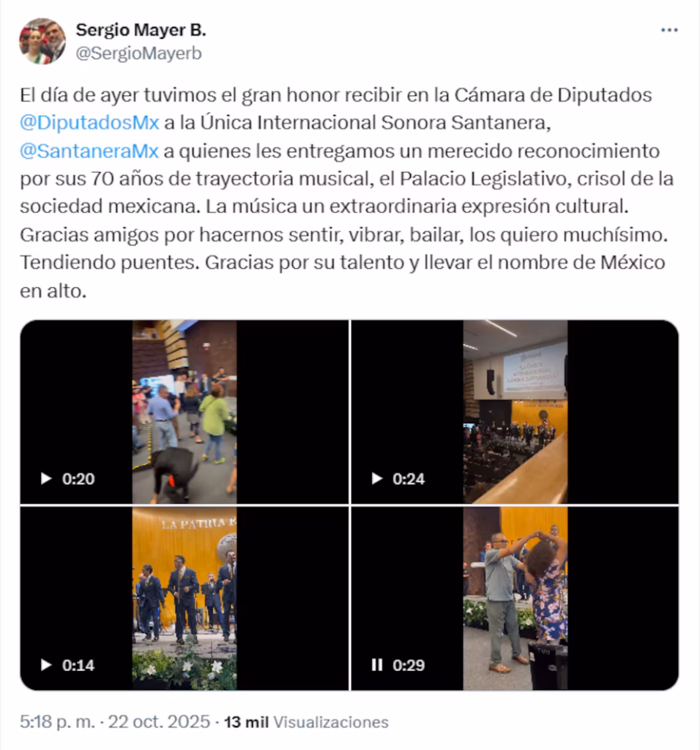Open the couple dancing video thumbnail
The width and height of the screenshot is (700, 750).
pyautogui.click(x=515, y=598)
